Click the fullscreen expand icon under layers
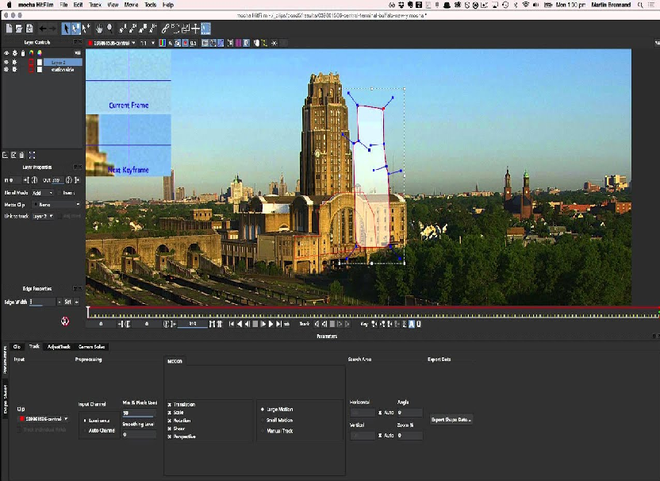The width and height of the screenshot is (660, 481). [x=32, y=155]
